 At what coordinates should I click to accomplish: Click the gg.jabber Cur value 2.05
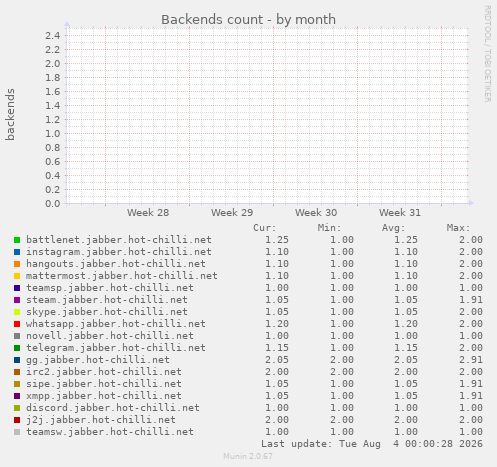[x=277, y=360]
